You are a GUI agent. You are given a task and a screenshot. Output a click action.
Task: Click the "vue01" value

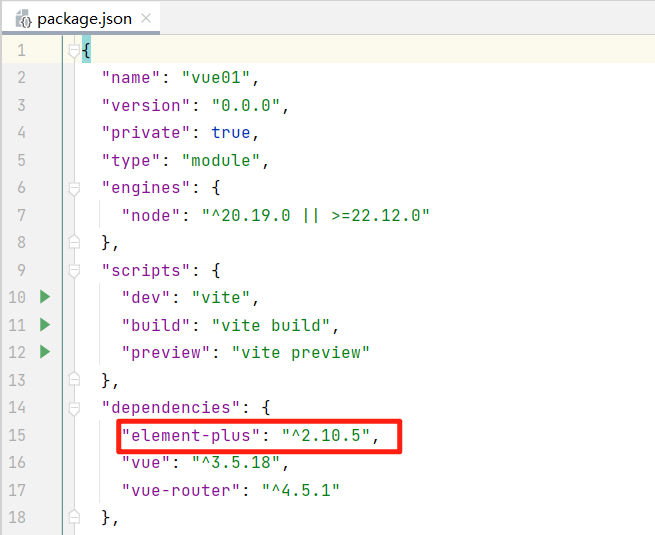[x=216, y=78]
